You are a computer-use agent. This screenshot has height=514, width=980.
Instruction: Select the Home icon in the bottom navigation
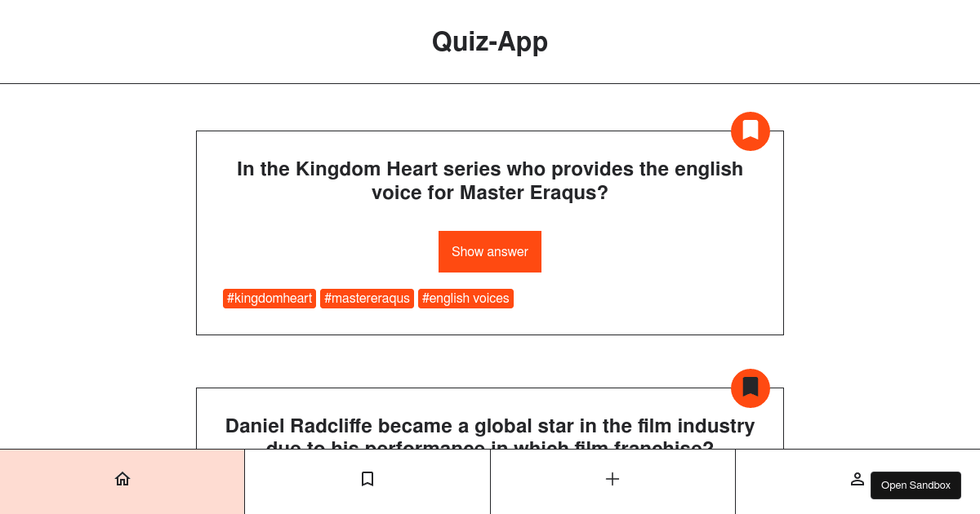[122, 479]
